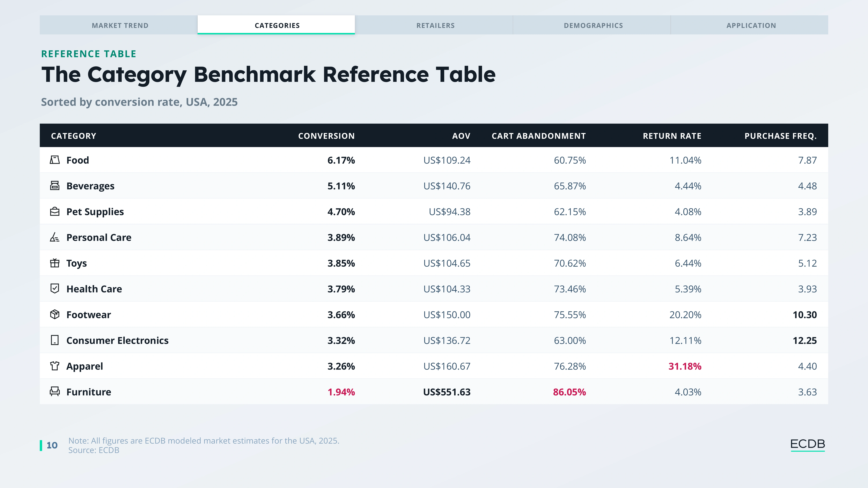Select the Pet Supplies icon
868x488 pixels.
click(55, 212)
